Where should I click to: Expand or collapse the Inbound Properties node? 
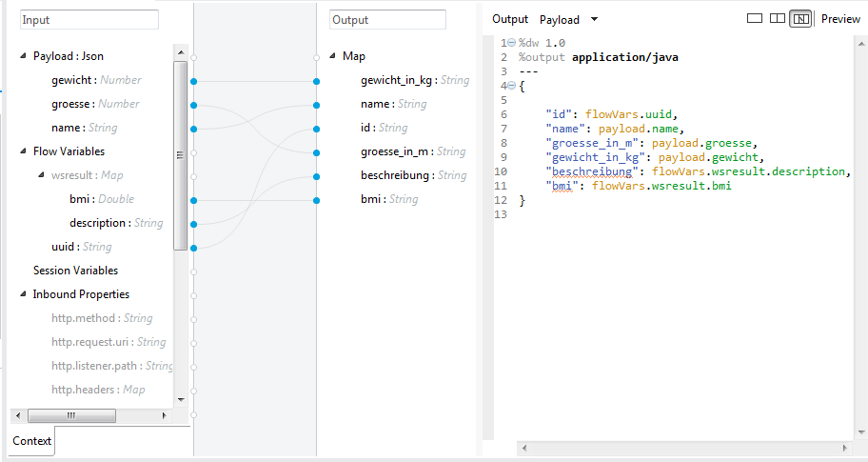click(23, 294)
